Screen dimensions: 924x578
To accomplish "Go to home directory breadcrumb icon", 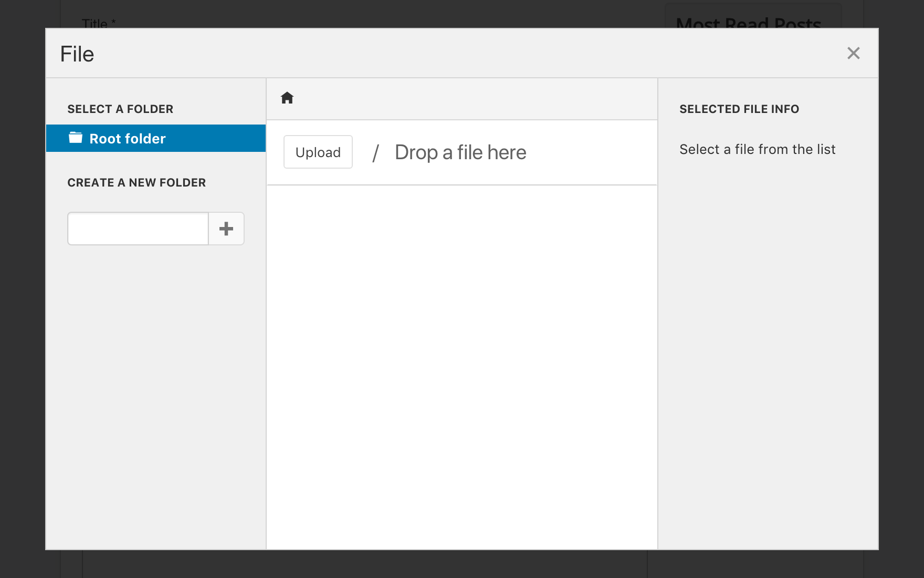I will click(287, 98).
